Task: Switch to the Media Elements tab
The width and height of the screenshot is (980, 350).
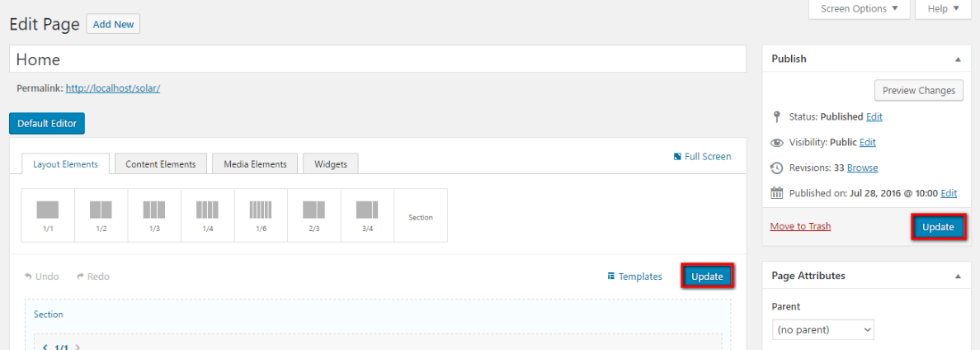Action: pos(255,164)
